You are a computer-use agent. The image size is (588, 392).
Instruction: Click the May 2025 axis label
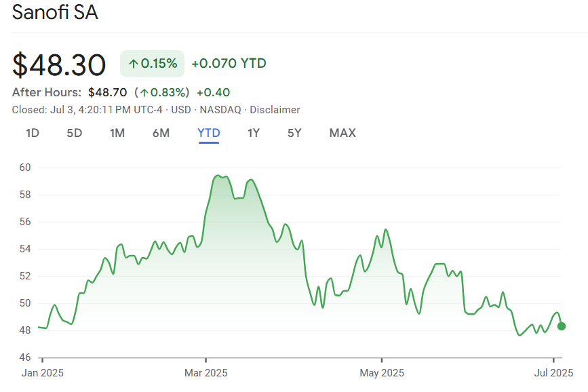coord(382,373)
